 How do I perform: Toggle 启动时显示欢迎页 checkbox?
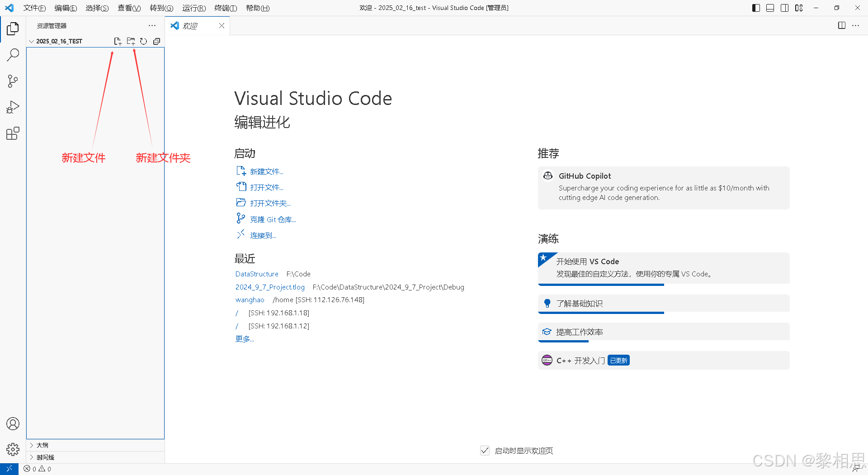coord(485,451)
